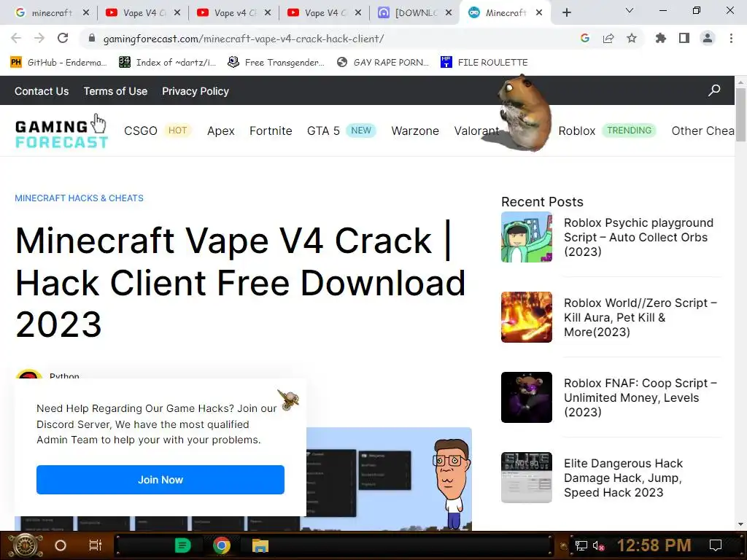
Task: Open the FILE ROULETTE bookmark
Action: [484, 63]
